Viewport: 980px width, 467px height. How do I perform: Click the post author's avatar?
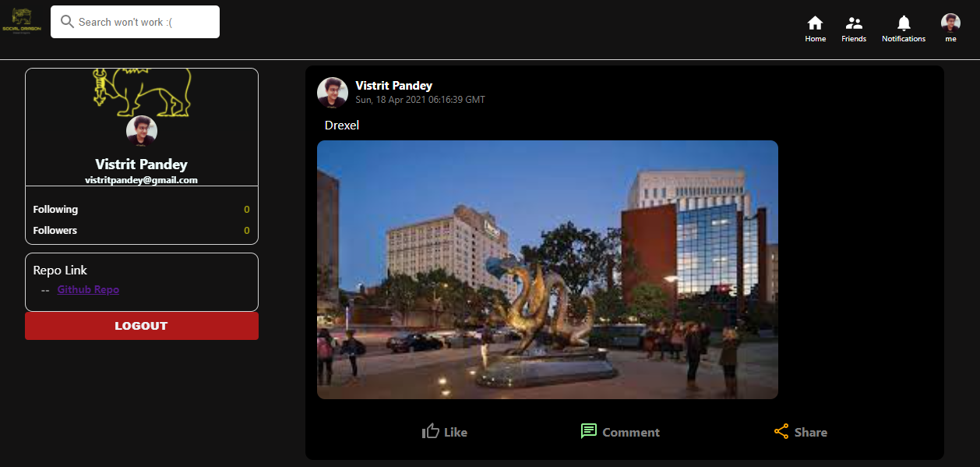click(x=333, y=93)
